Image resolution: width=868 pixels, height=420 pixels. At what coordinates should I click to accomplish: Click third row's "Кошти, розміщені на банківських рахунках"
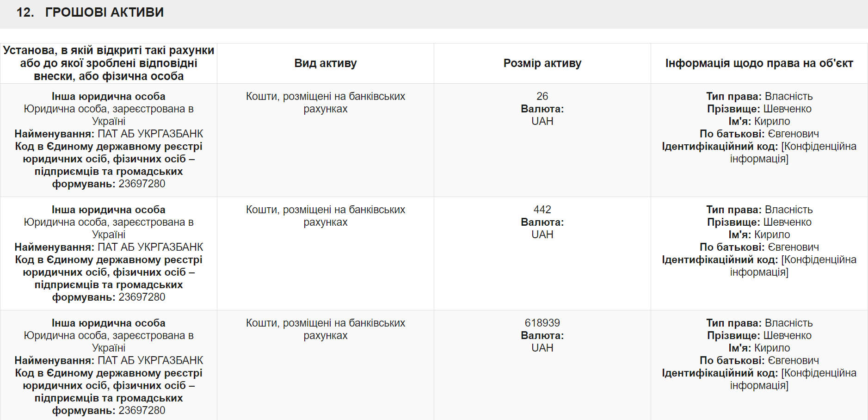(x=326, y=329)
